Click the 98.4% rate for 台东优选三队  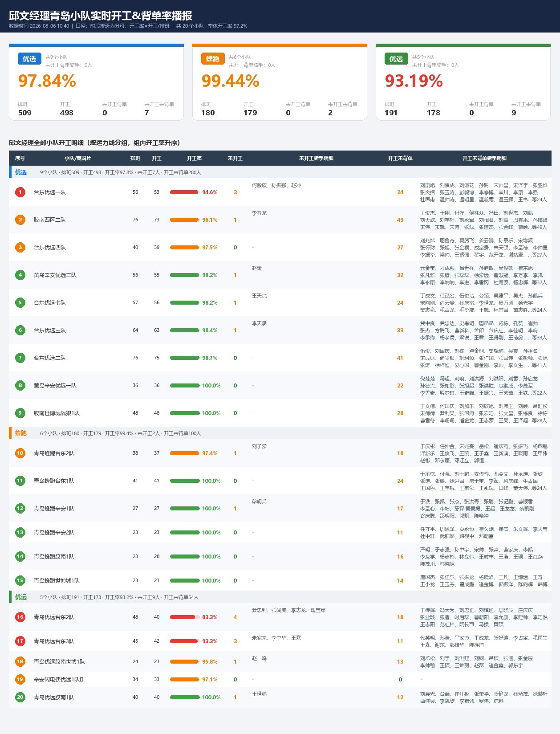pos(210,330)
